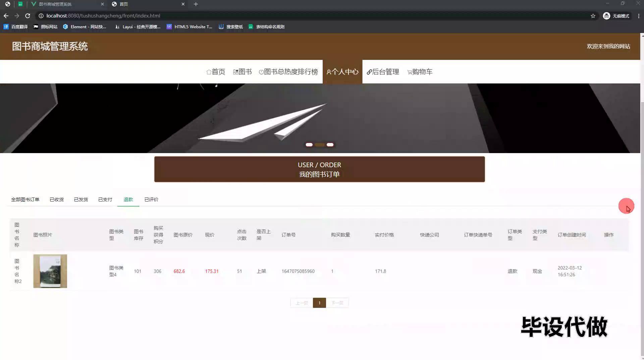Screen dimensions: 644x360
Task: Open 图书 navigation item
Action: click(242, 72)
